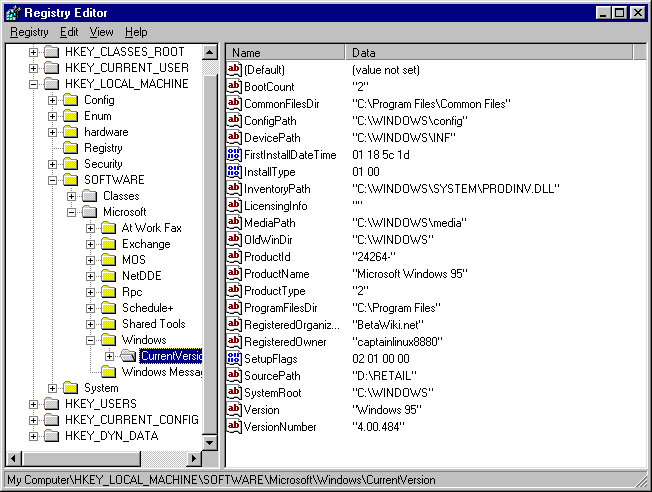The width and height of the screenshot is (652, 492).
Task: Click the Name column header
Action: pos(285,52)
